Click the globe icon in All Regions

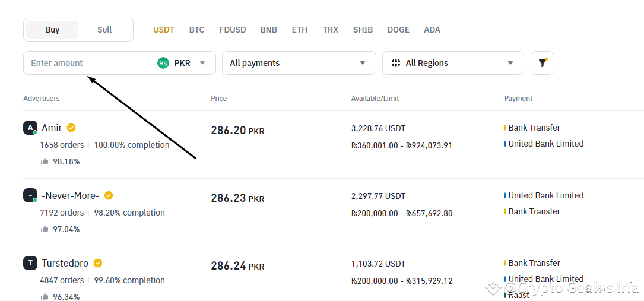[396, 63]
